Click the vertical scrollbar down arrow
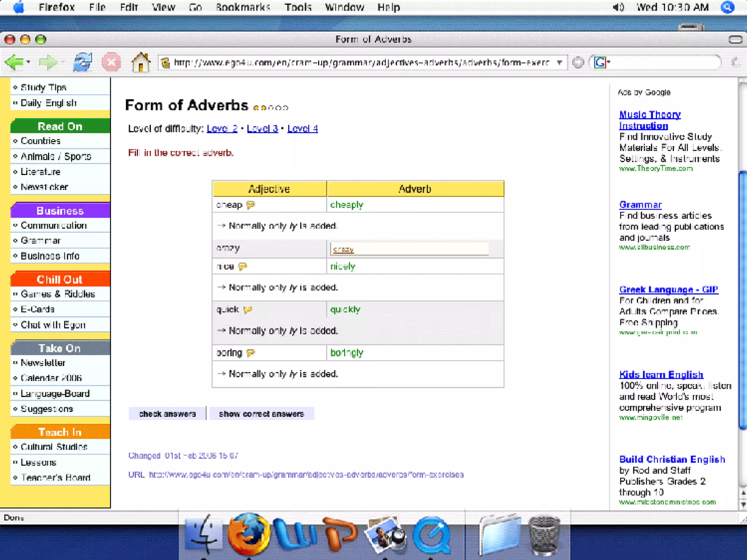This screenshot has width=747, height=560. pos(743,505)
